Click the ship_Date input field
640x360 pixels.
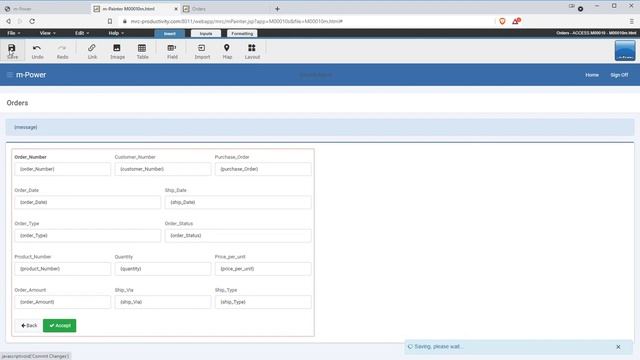tap(238, 202)
